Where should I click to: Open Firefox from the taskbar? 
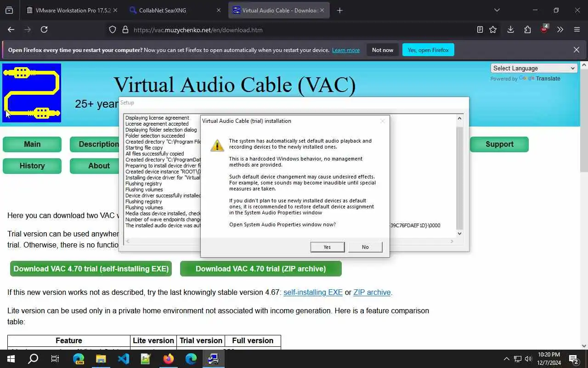click(169, 359)
